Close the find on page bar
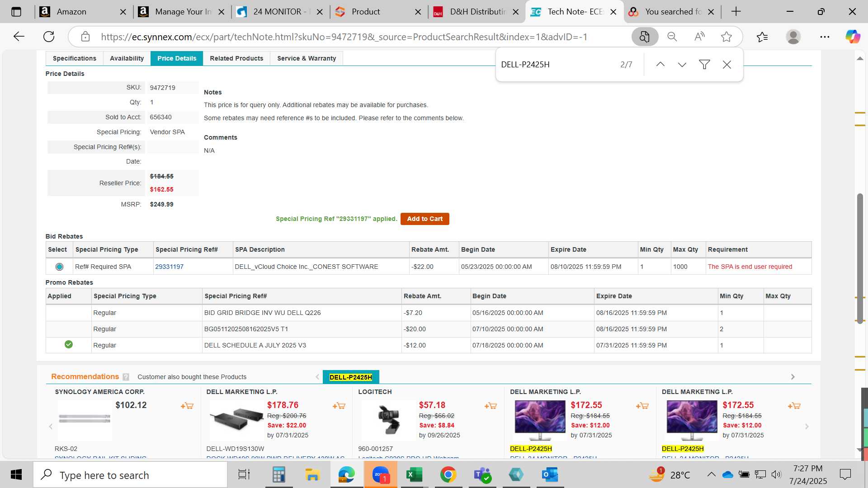This screenshot has height=488, width=868. (x=727, y=65)
